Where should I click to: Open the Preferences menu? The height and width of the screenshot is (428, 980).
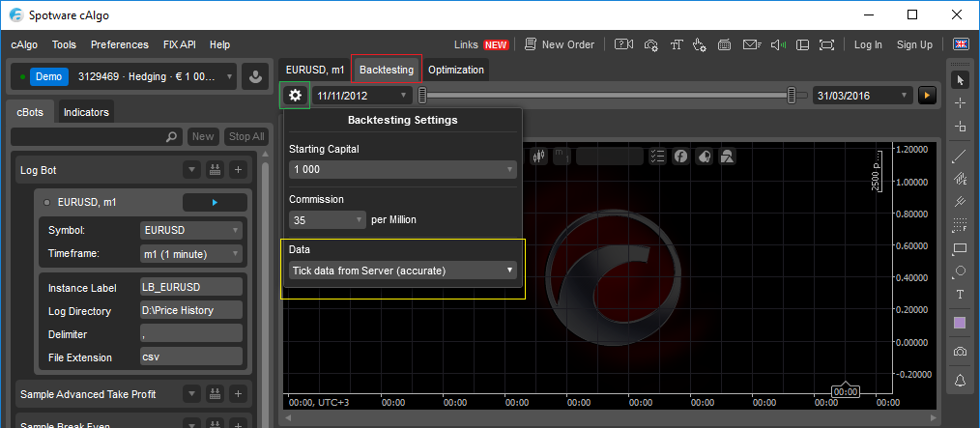(120, 44)
